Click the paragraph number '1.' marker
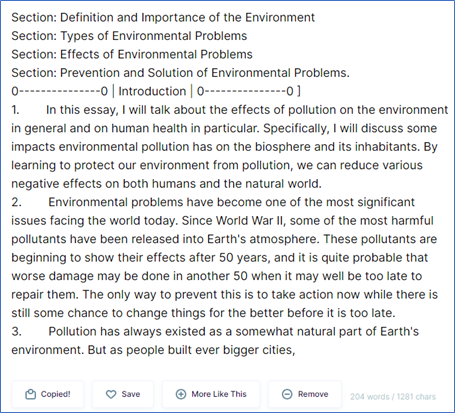Screen dimensions: 455x413 pos(15,110)
